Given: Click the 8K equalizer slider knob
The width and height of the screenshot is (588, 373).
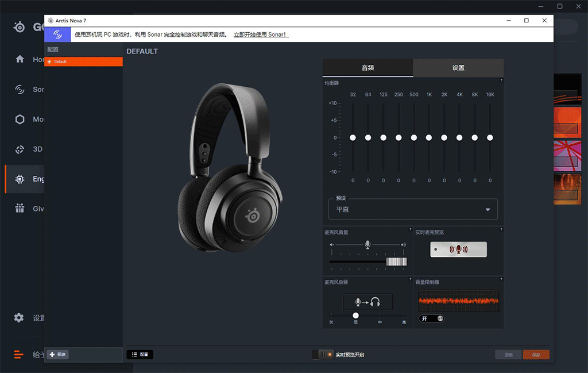Looking at the screenshot, I should (x=475, y=138).
